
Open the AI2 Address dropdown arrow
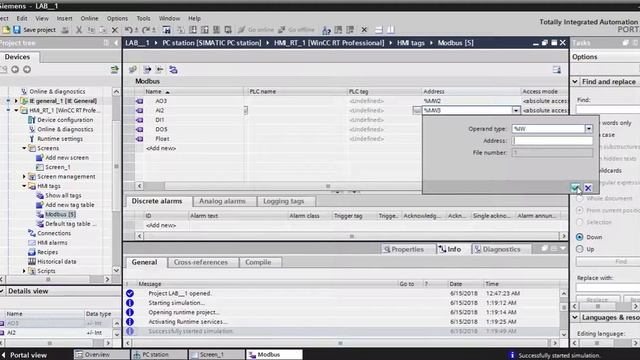pyautogui.click(x=516, y=110)
